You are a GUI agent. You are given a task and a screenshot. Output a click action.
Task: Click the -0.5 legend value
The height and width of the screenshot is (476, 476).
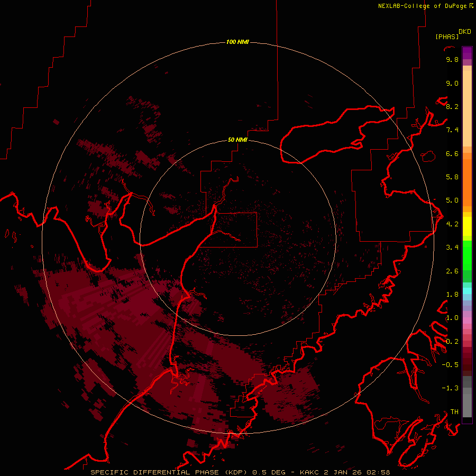coord(450,365)
